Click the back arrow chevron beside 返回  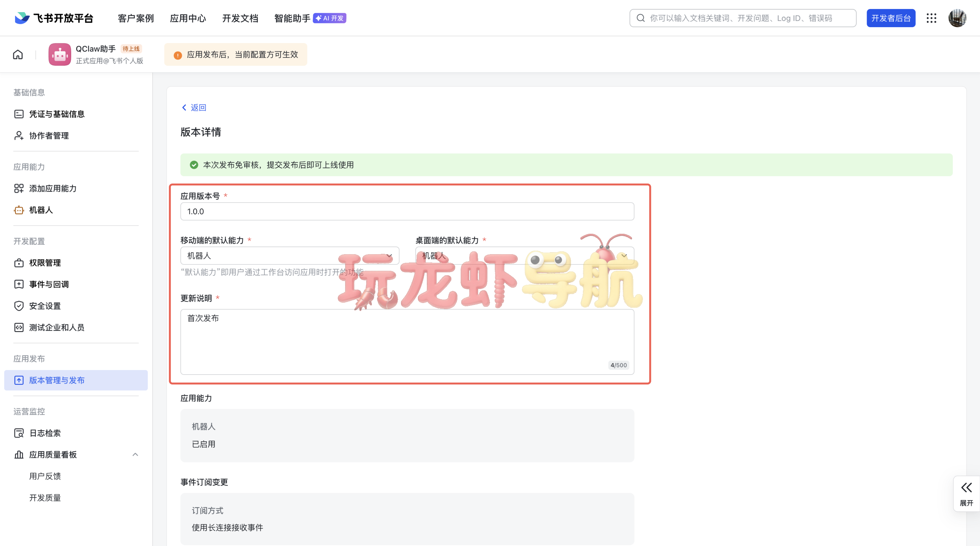pos(184,108)
